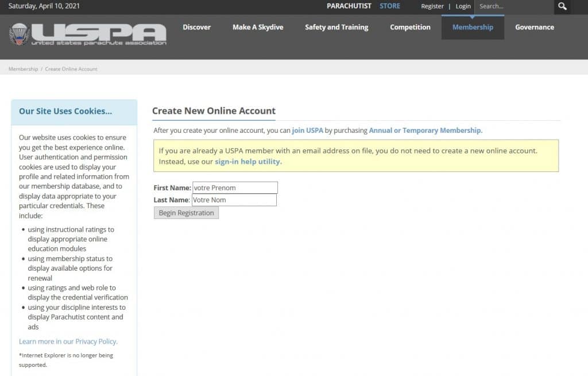Open Annual or Temporary Membership link
The height and width of the screenshot is (376, 588).
[x=425, y=131]
